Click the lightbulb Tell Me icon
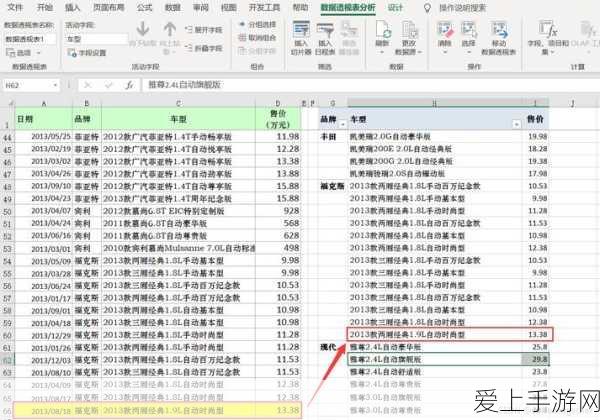Screen dimensions: 600x420 pyautogui.click(x=427, y=8)
